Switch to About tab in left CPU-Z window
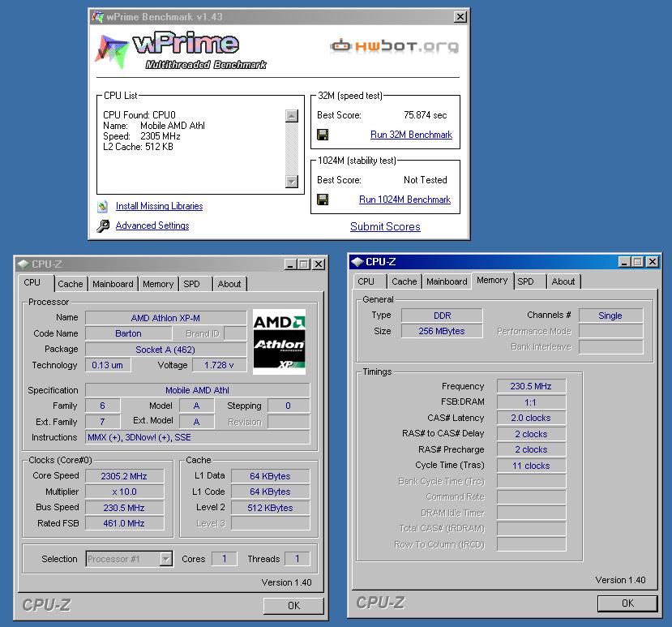This screenshot has width=672, height=627. (x=229, y=284)
